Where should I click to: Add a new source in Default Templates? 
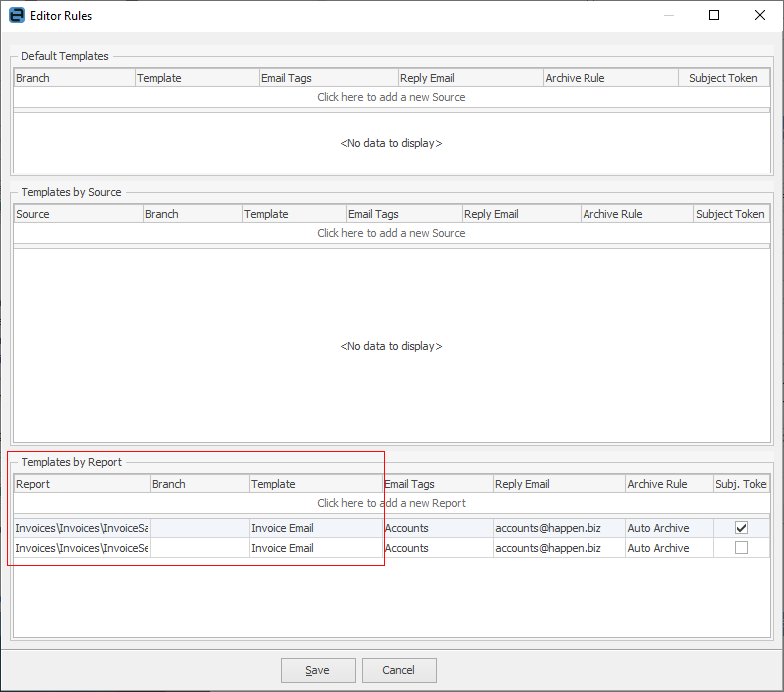tap(391, 97)
